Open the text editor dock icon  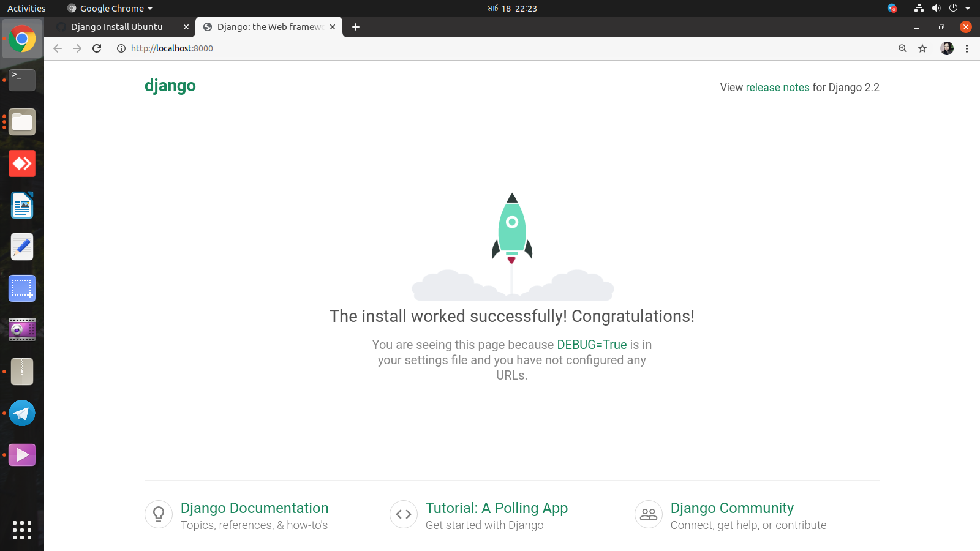coord(22,247)
